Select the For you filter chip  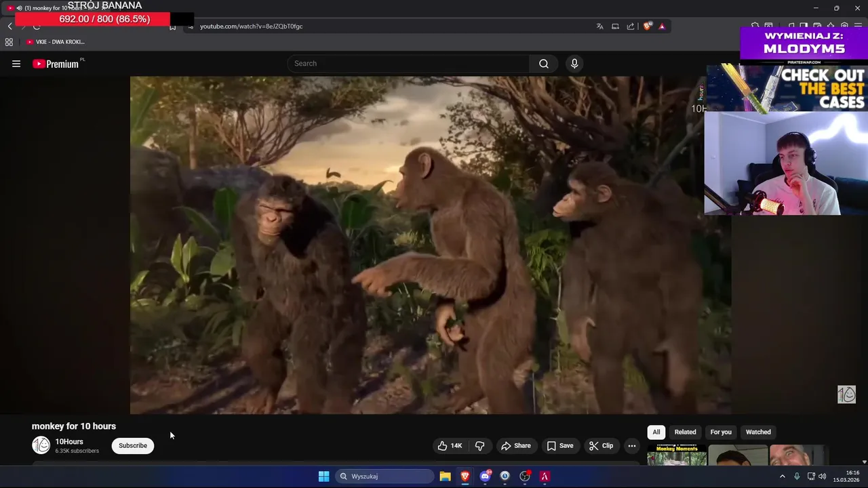point(721,432)
